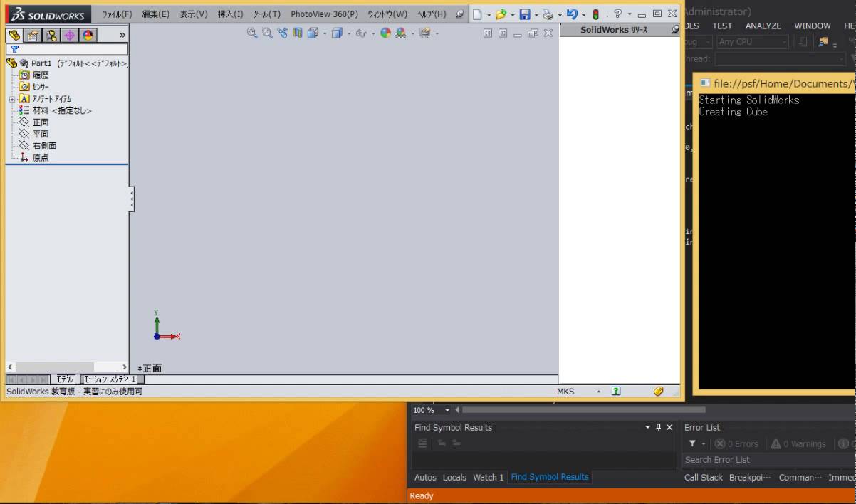Click the Save floppy disk icon
Viewport: 856px width, 504px height.
(x=525, y=14)
